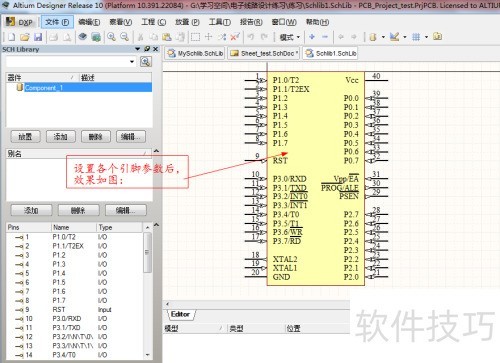Open the component filter combo box arrow
This screenshot has height=363, width=500.
132,61
